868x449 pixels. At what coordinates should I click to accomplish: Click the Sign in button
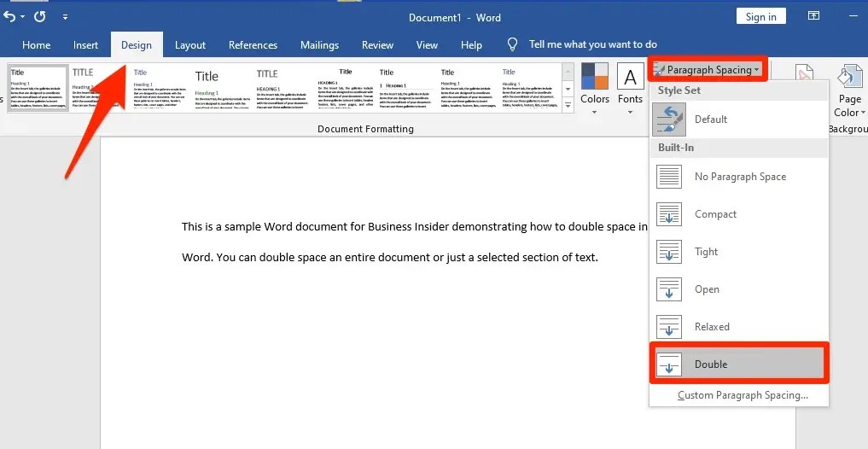760,16
